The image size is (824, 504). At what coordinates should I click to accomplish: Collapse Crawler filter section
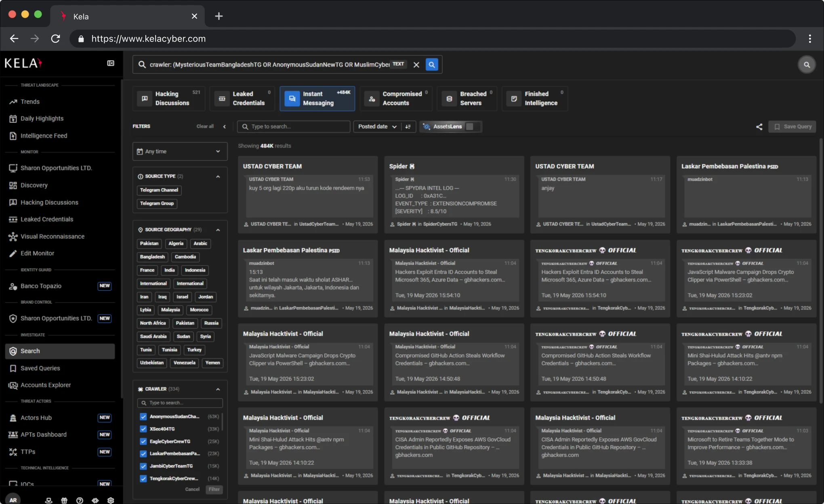(x=218, y=389)
